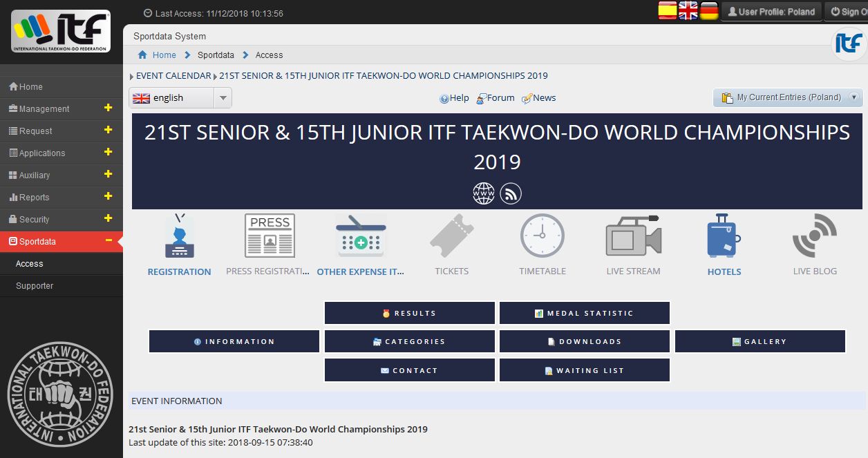868x458 pixels.
Task: Click the Sportdata sidebar item
Action: (x=62, y=242)
